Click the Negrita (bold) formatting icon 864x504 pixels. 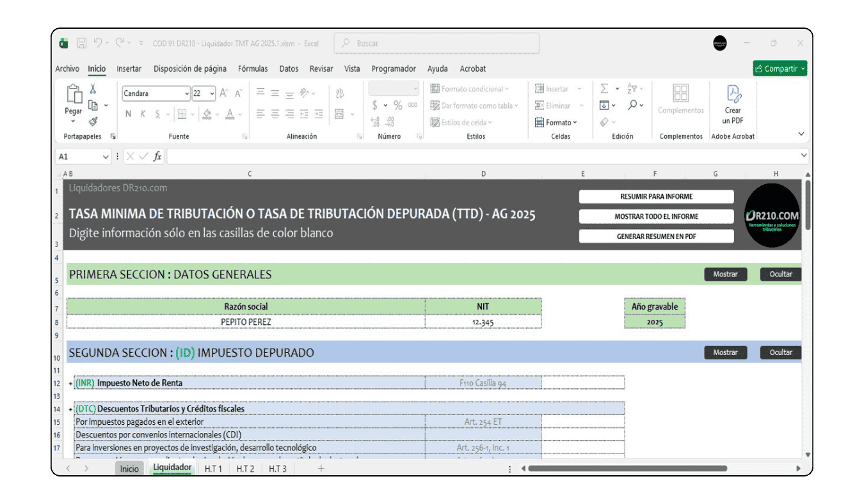click(128, 114)
